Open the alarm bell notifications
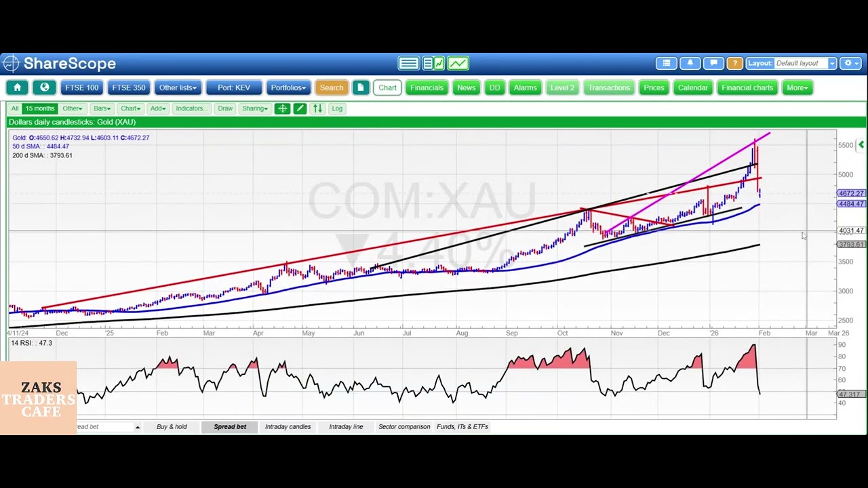Viewport: 868px width, 488px height. point(690,63)
